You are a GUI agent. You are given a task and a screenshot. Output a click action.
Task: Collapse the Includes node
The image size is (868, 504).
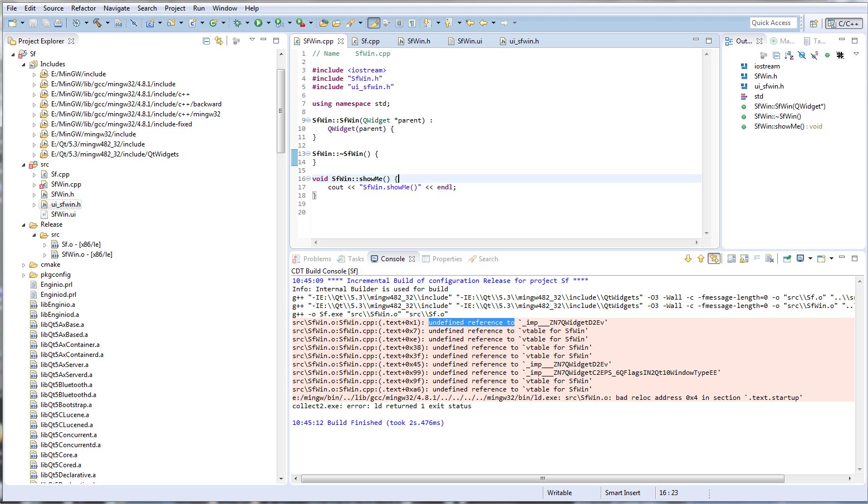(x=23, y=65)
